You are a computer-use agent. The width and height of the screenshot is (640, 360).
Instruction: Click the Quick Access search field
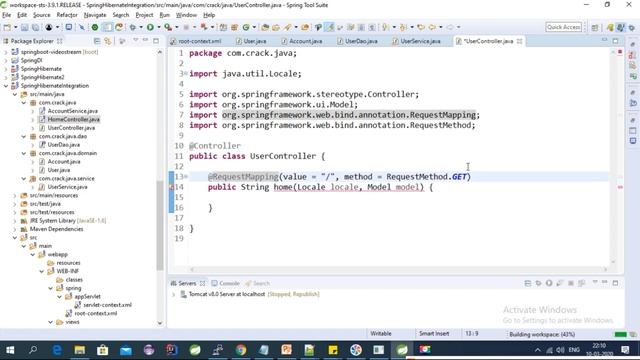[564, 27]
